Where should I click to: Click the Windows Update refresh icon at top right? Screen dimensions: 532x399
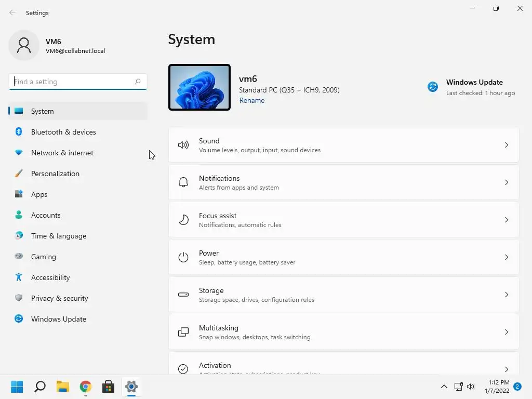pos(433,87)
